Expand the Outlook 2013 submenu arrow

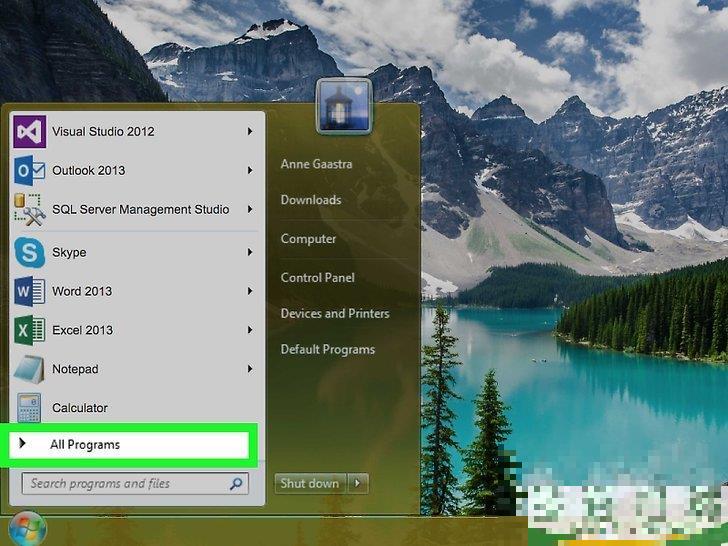click(249, 171)
